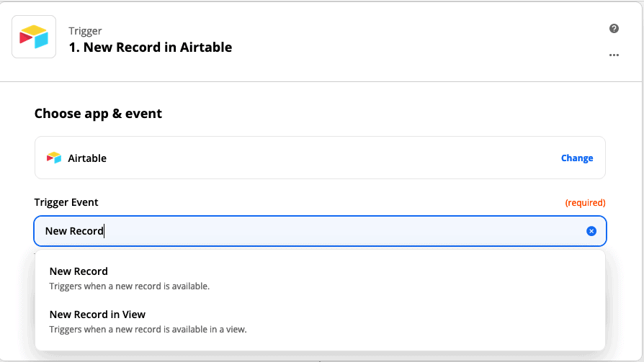644x362 pixels.
Task: Choose description mentioning available in a view
Action: coord(148,329)
